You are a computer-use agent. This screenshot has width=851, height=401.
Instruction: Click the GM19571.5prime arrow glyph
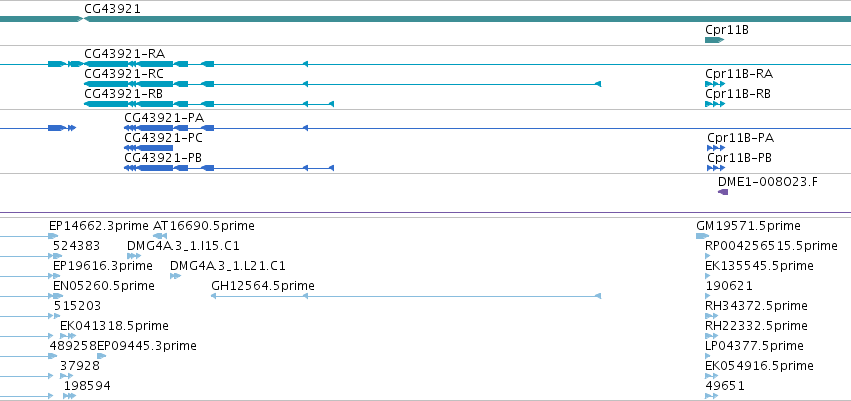[702, 236]
